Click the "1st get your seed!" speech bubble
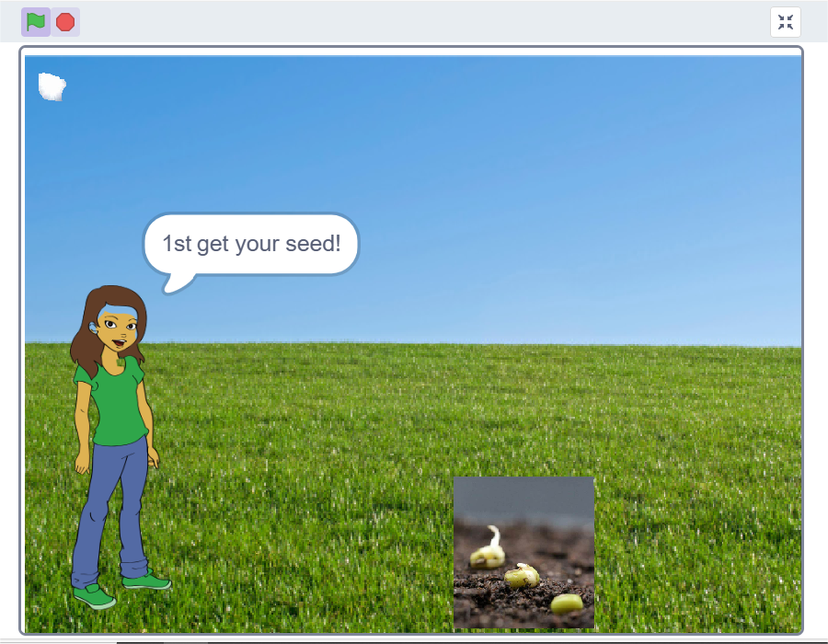 pos(250,244)
